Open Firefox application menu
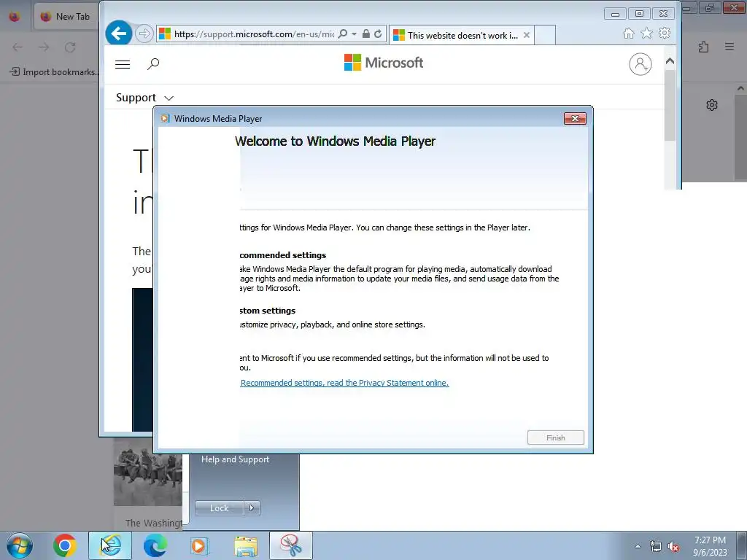Viewport: 747px width, 560px height. coord(729,47)
